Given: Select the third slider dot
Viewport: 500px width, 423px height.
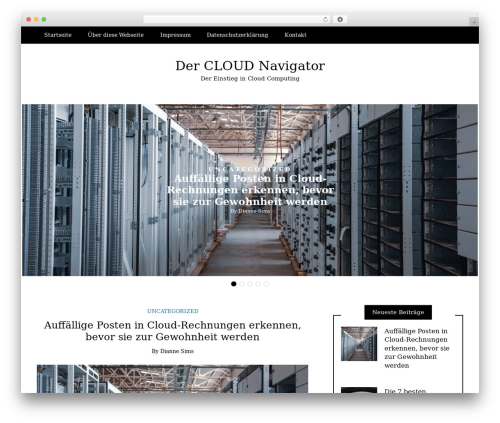Looking at the screenshot, I should click(250, 284).
